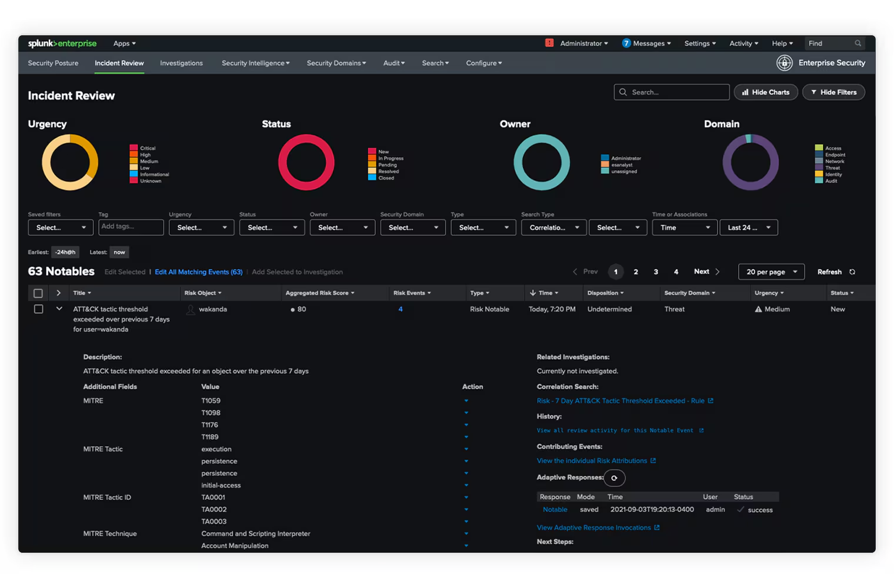Click Edit All Matching Events (63) link

tap(198, 272)
